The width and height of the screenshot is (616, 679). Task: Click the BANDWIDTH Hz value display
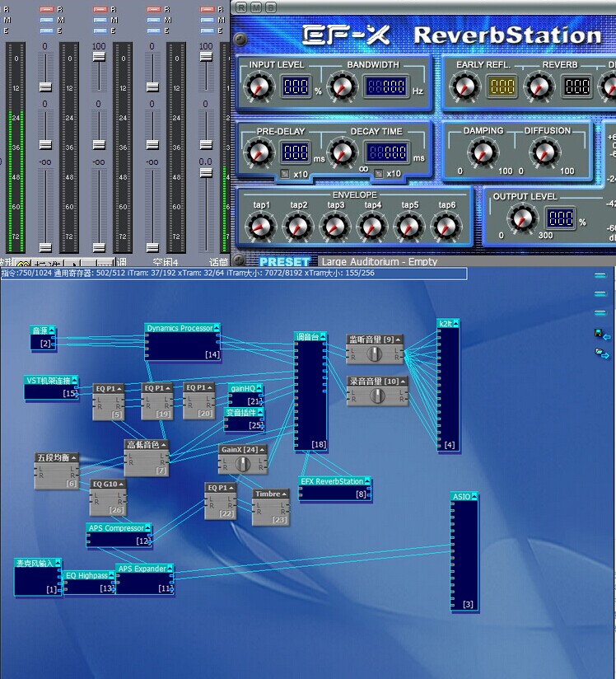click(386, 87)
